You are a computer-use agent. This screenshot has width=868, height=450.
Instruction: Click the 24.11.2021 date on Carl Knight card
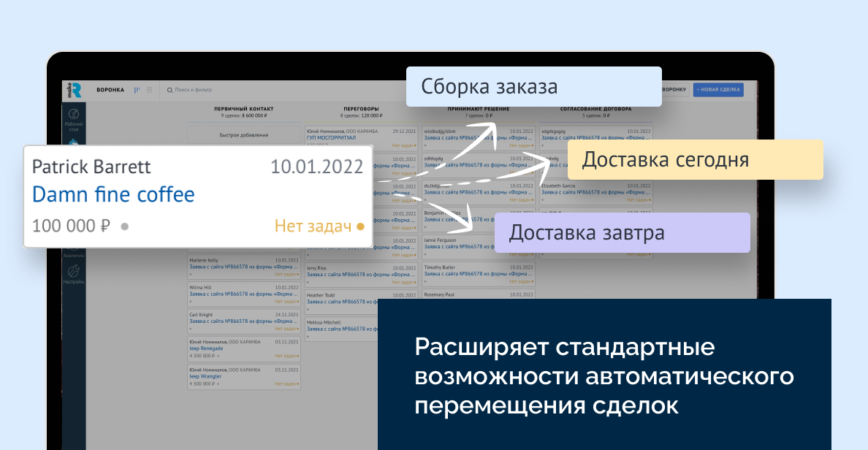pyautogui.click(x=286, y=314)
